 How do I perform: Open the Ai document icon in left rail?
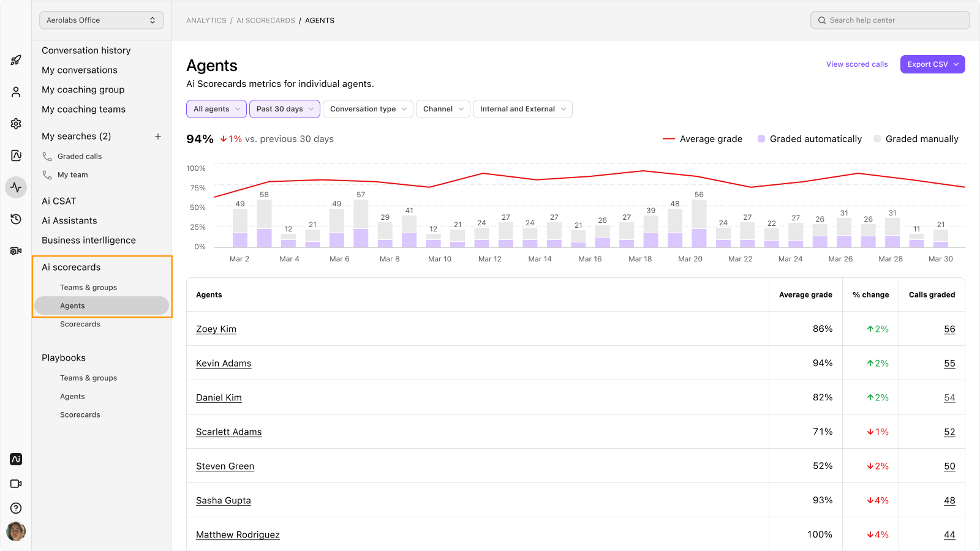click(x=16, y=156)
